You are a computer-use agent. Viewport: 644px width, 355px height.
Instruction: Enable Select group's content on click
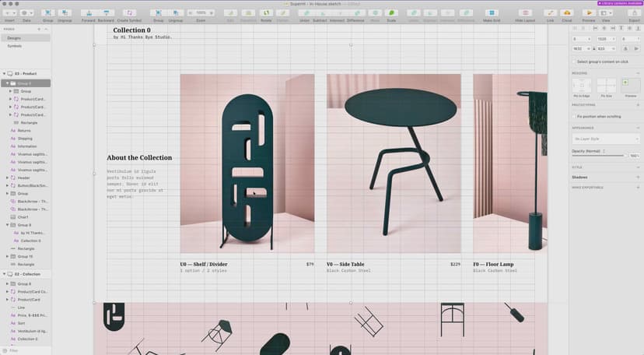[575, 61]
